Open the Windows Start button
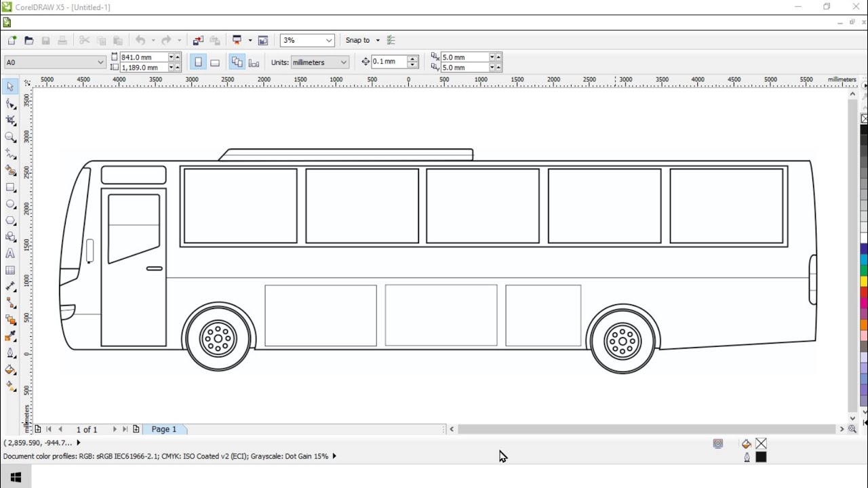Screen dimensions: 868x488 [16, 477]
